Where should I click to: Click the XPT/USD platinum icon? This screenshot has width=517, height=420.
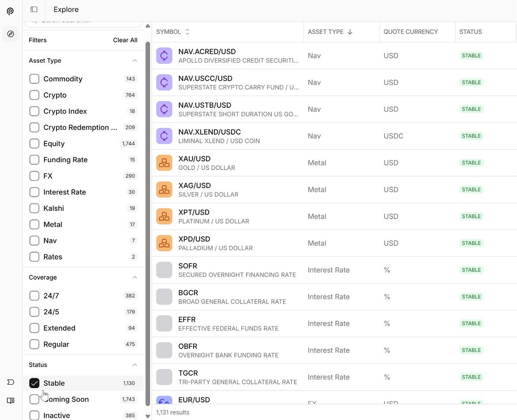click(164, 216)
